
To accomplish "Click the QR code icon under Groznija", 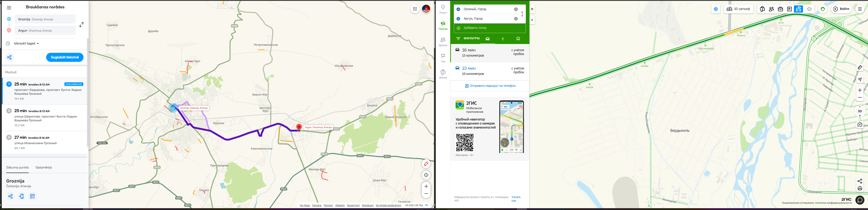I will 32,196.
